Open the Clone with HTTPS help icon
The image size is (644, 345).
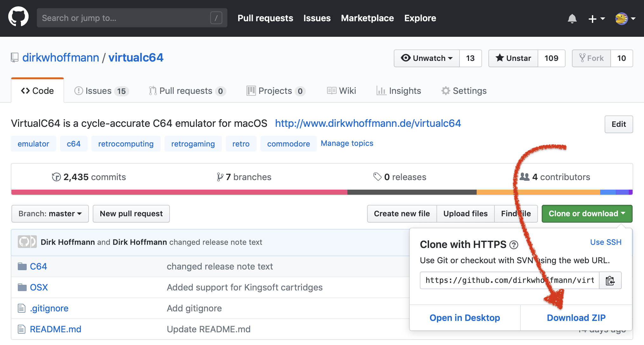514,245
